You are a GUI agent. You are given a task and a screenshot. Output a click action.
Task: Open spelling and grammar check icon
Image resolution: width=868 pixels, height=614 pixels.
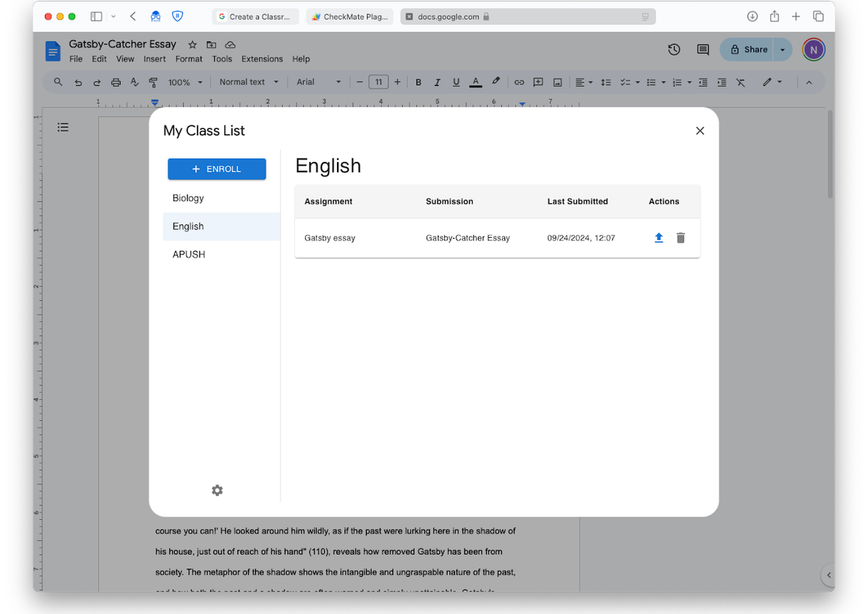pyautogui.click(x=134, y=82)
